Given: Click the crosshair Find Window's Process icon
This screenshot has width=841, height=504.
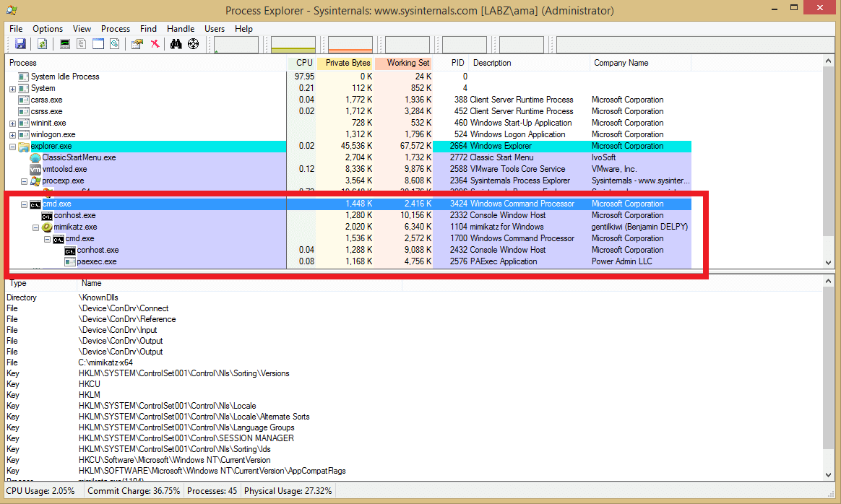Looking at the screenshot, I should click(x=193, y=44).
